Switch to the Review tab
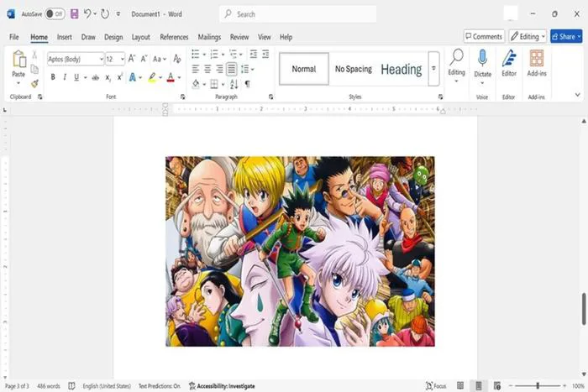 click(x=239, y=37)
